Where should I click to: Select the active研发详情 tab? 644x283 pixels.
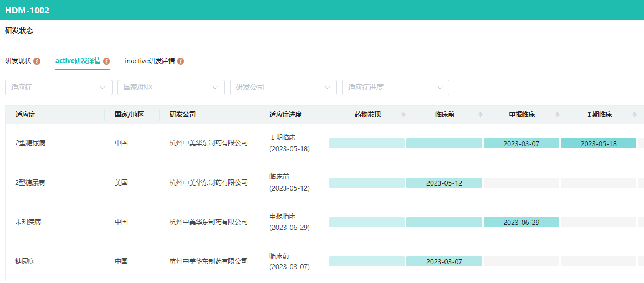(x=78, y=61)
